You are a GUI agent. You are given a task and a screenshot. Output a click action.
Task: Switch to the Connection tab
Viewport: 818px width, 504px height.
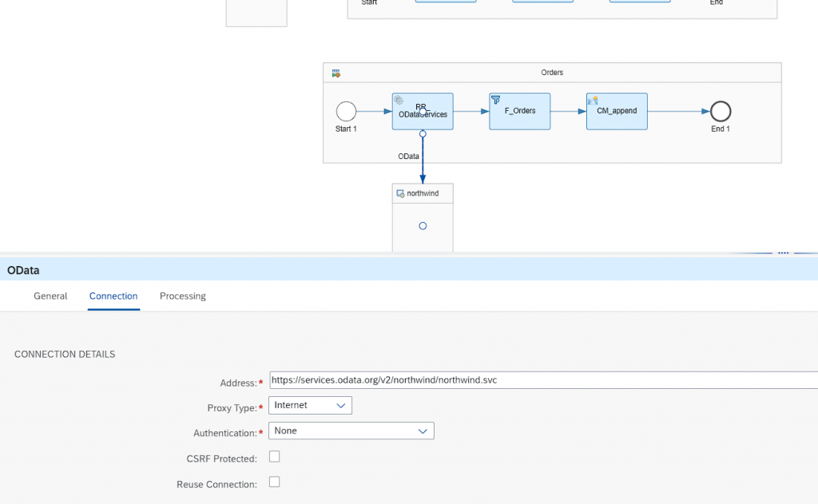point(113,296)
